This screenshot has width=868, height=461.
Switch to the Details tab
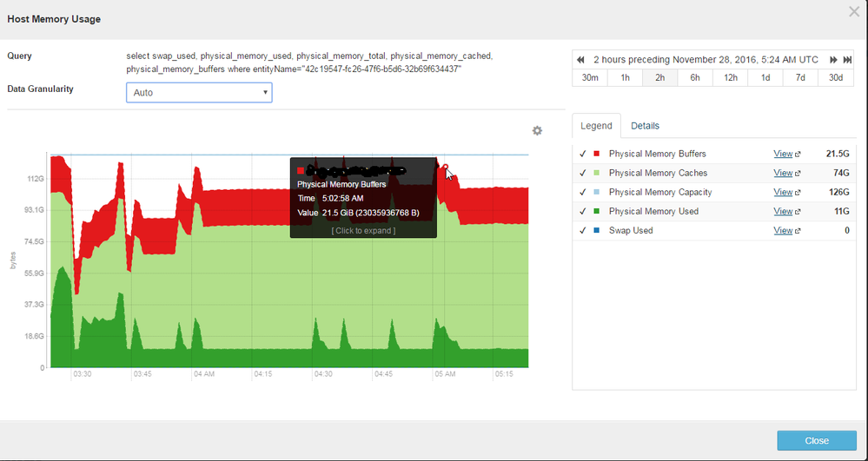click(x=645, y=126)
